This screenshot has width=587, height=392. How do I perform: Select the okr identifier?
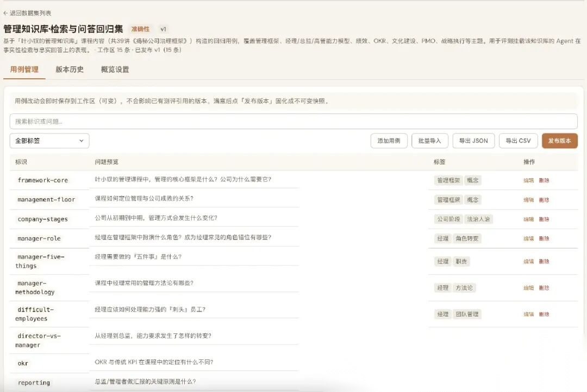pos(22,363)
